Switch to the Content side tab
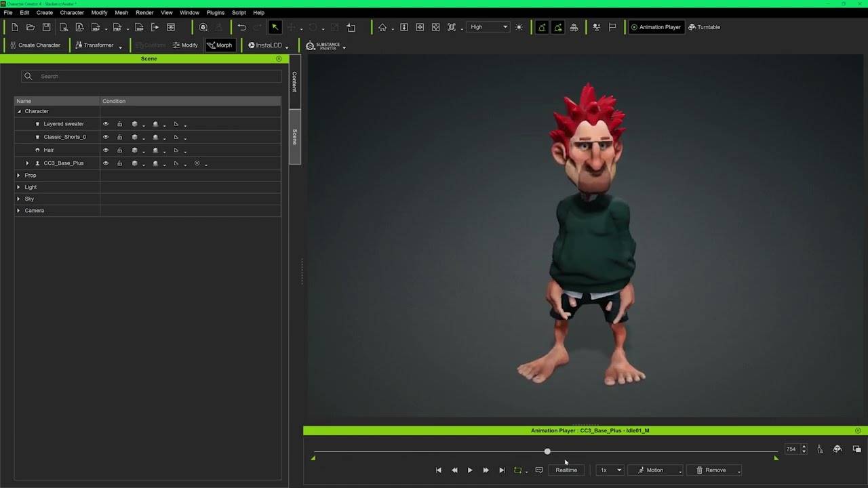868x488 pixels. pos(294,82)
